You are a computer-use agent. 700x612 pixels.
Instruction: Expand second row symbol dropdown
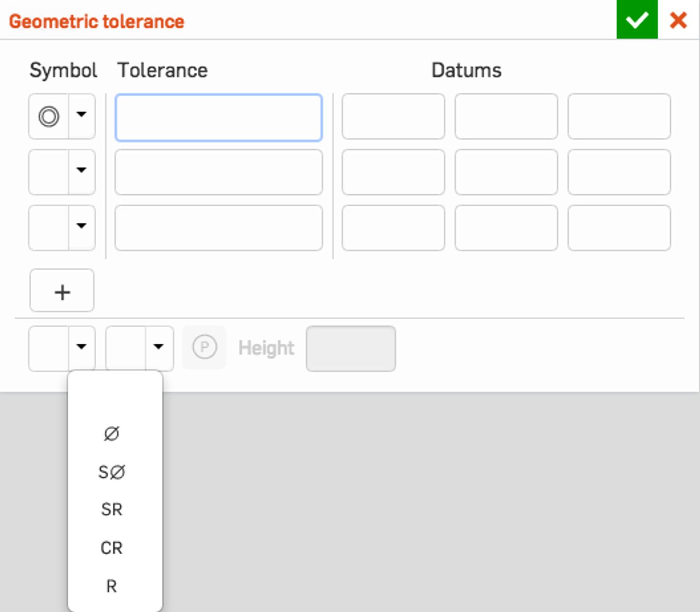[81, 170]
